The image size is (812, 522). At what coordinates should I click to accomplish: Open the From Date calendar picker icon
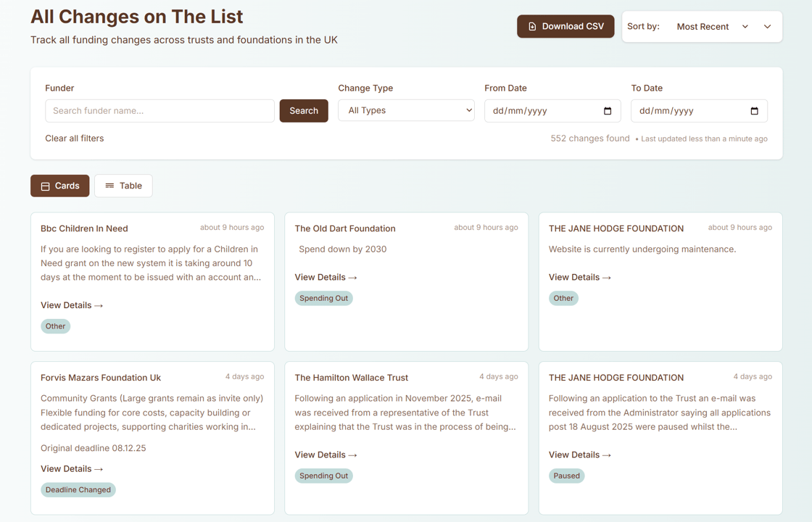click(608, 111)
